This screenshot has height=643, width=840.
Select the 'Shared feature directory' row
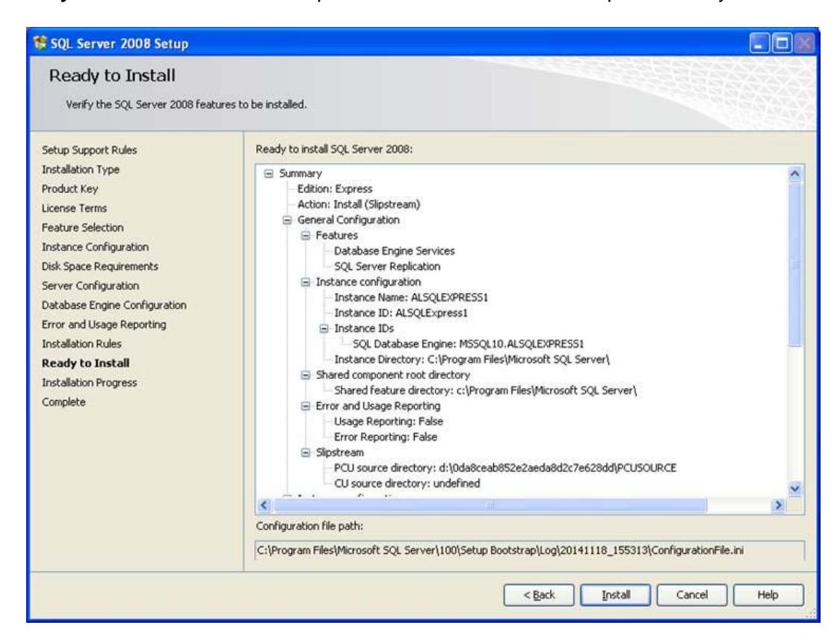tap(485, 390)
